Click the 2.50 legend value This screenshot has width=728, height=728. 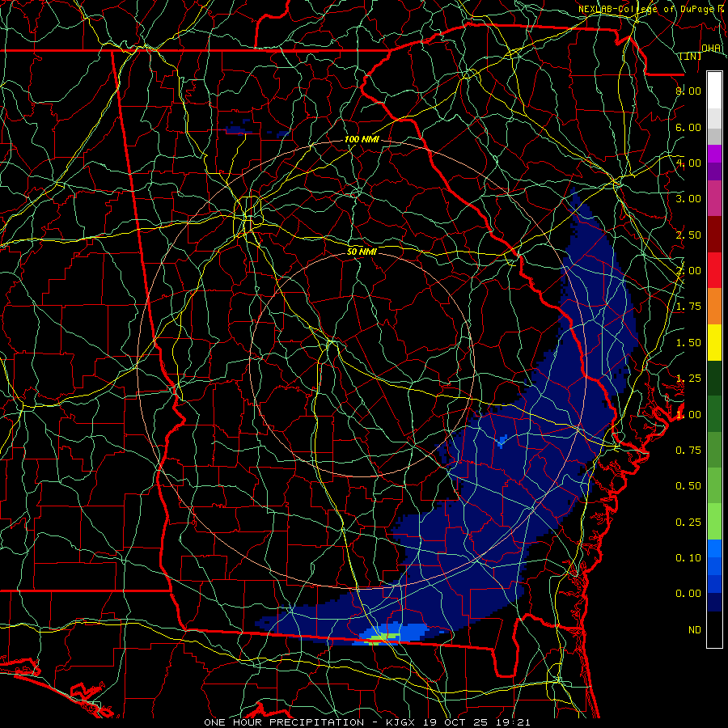click(x=688, y=235)
